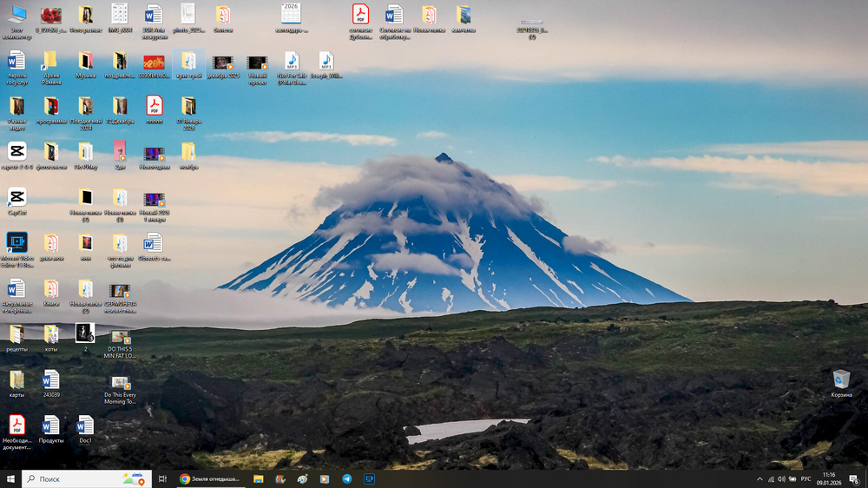This screenshot has height=488, width=868.
Task: Open Movavi Video Editor shortcut
Action: 16,242
